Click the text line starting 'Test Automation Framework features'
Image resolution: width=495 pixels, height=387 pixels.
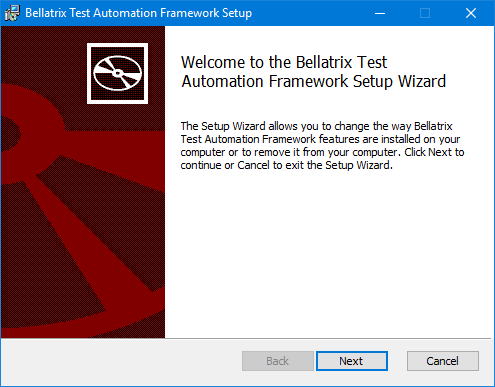point(320,139)
